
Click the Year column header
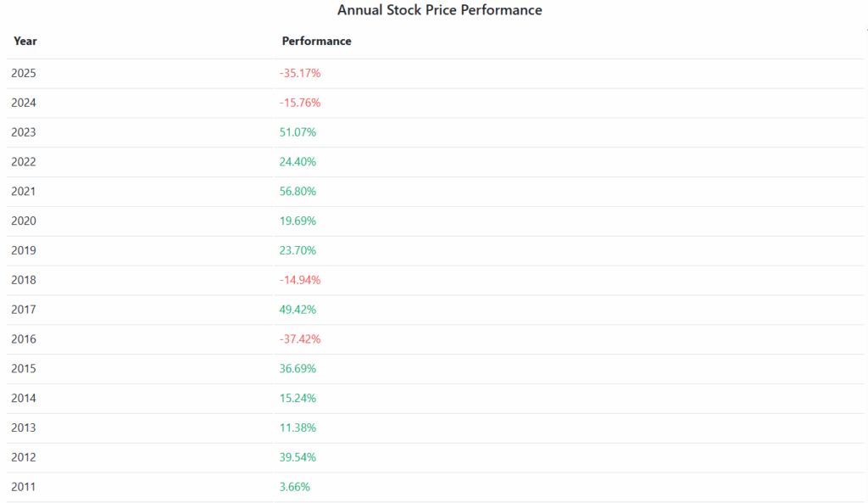[25, 41]
